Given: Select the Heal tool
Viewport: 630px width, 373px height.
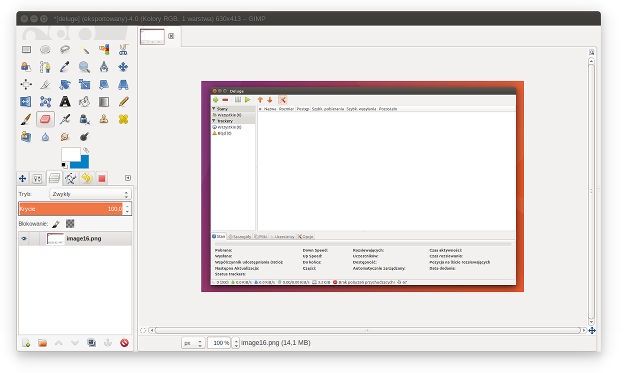Looking at the screenshot, I should coord(123,119).
